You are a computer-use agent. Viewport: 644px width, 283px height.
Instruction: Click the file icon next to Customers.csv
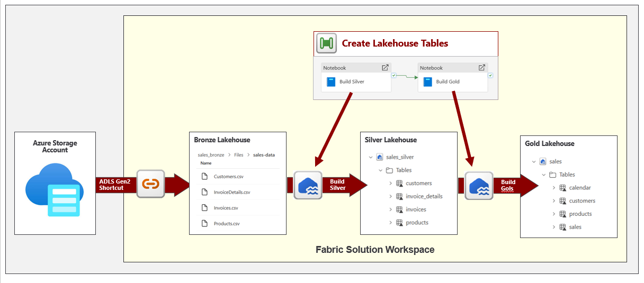click(x=204, y=177)
